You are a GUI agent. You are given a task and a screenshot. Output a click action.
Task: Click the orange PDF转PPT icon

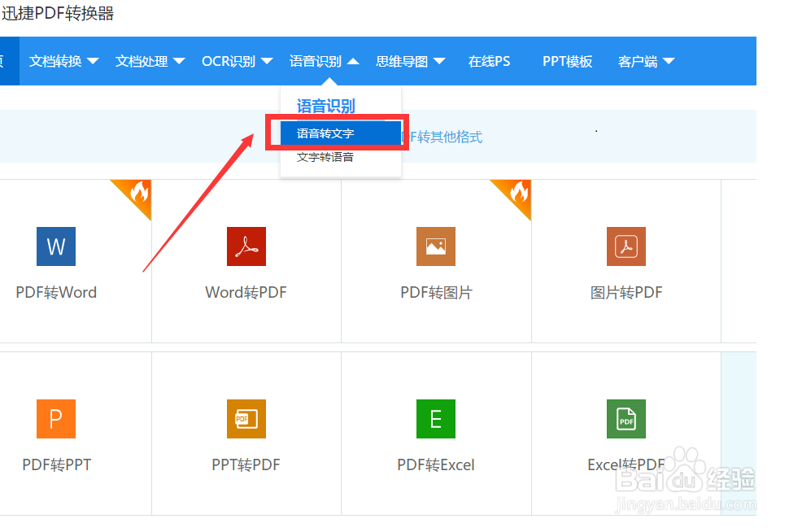click(55, 419)
